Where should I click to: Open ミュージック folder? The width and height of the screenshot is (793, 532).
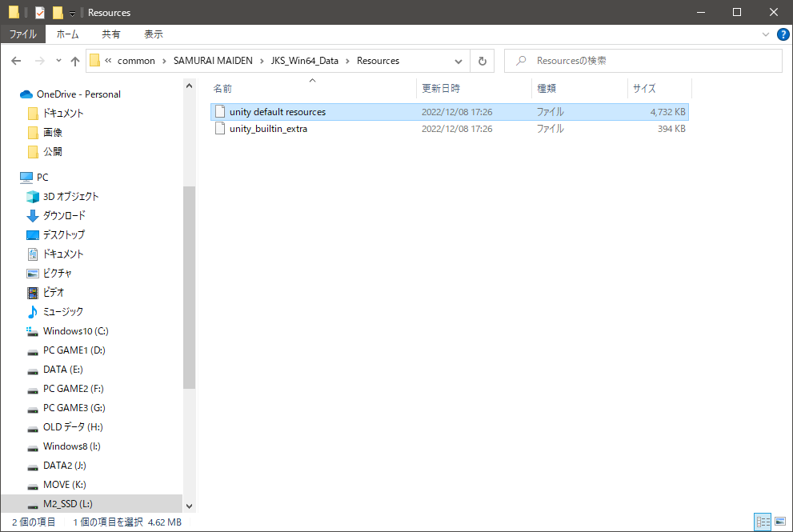point(62,311)
